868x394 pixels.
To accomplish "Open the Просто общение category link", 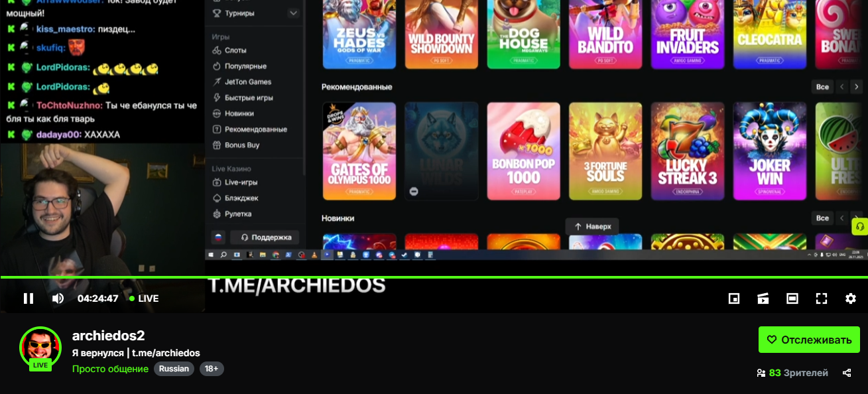I will [110, 369].
